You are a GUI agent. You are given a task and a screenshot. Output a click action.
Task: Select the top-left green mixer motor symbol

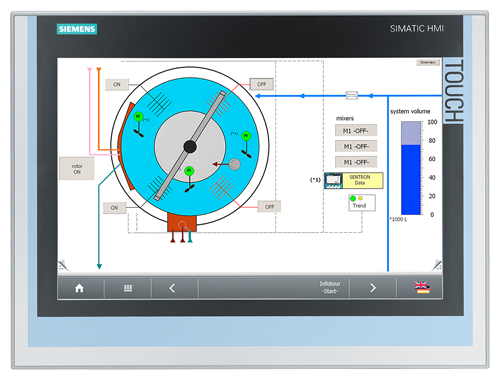coord(138,117)
